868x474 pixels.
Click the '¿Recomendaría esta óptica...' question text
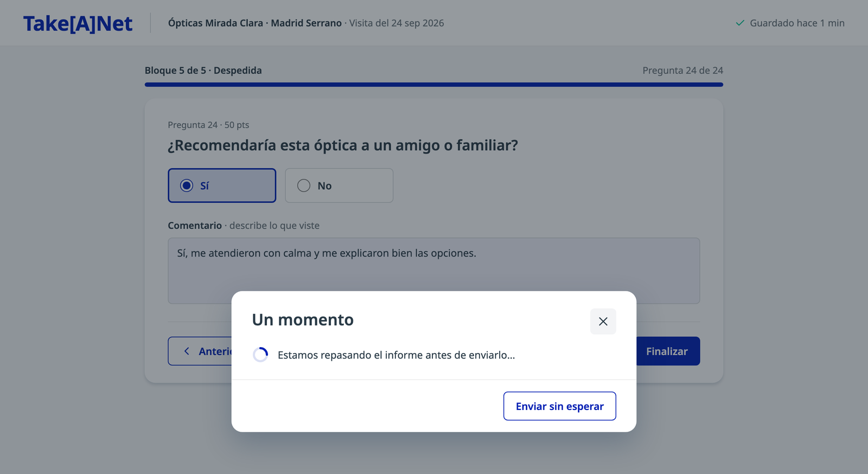pos(343,145)
